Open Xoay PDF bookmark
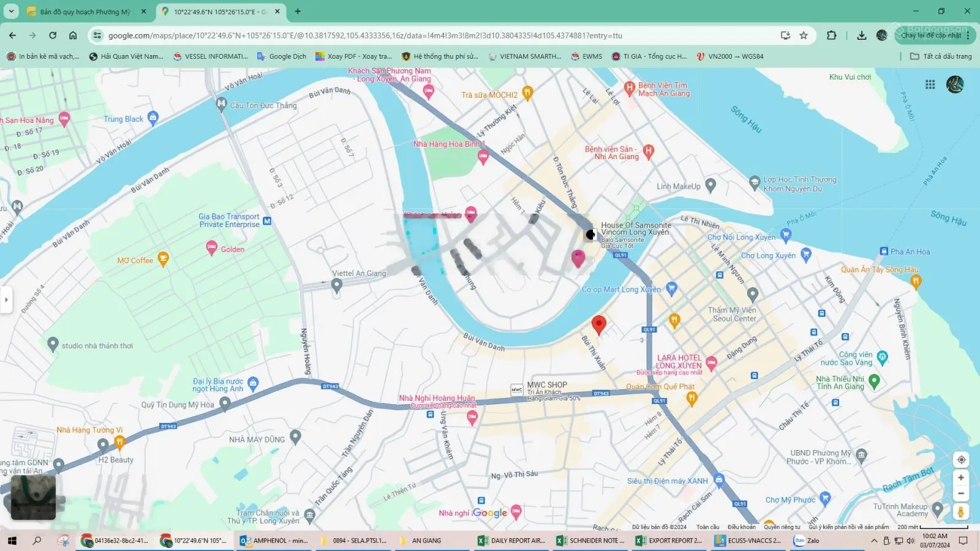This screenshot has width=980, height=551. (x=353, y=56)
